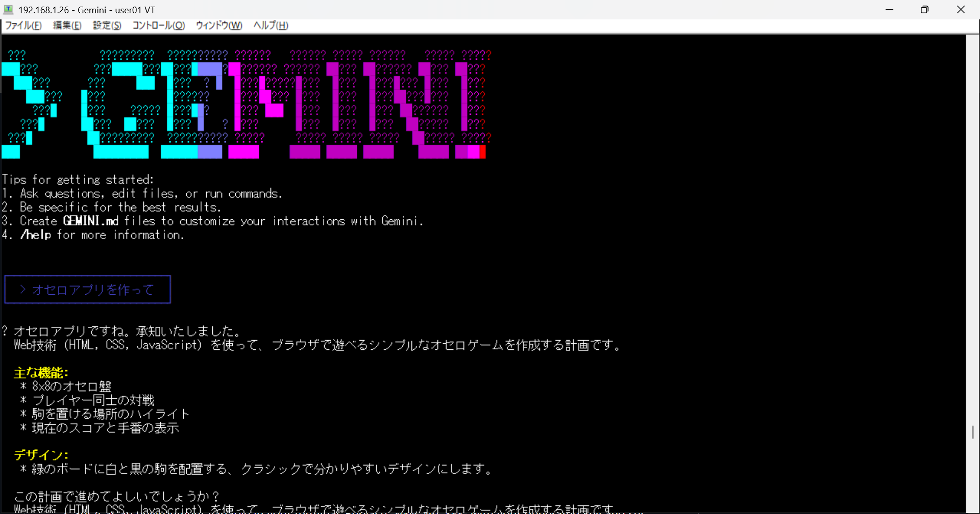The image size is (980, 514).
Task: Click the line starting '緑のボードに白と黒の駒'
Action: tap(261, 469)
